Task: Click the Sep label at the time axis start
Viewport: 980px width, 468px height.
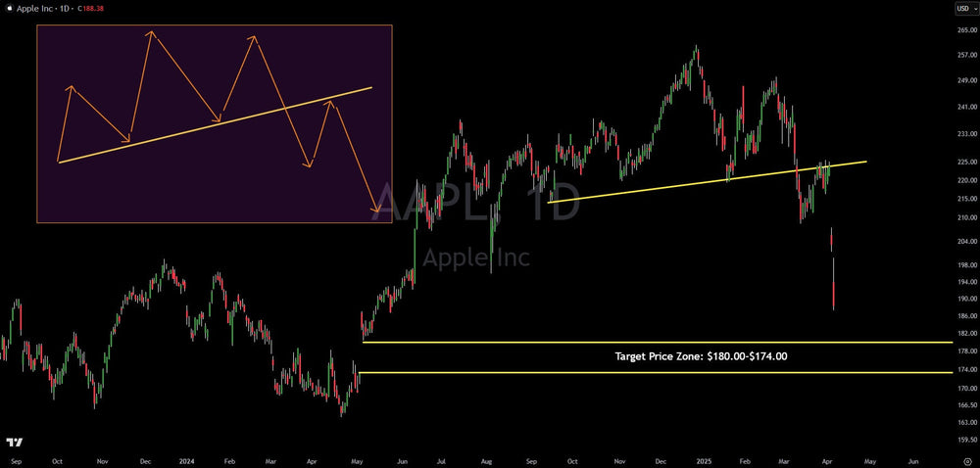Action: coord(15,459)
